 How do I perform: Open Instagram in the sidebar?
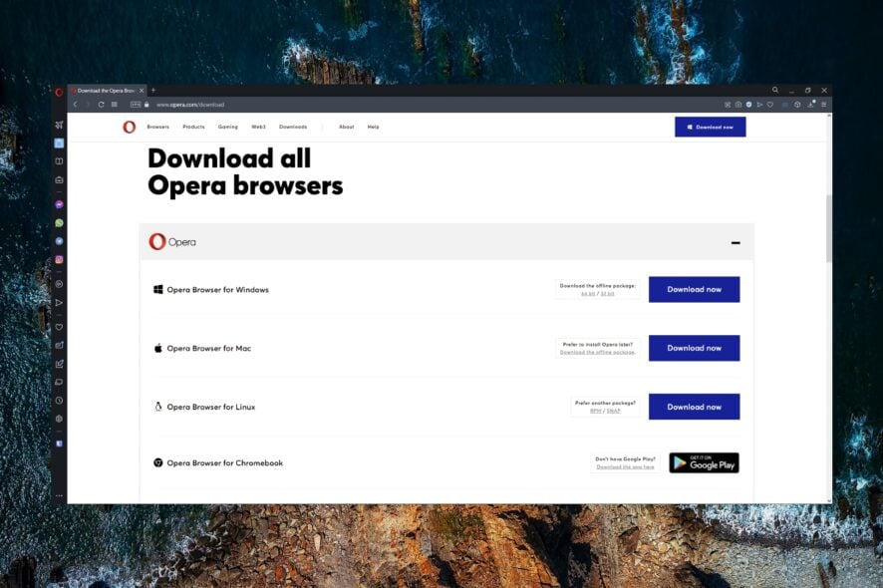(59, 260)
